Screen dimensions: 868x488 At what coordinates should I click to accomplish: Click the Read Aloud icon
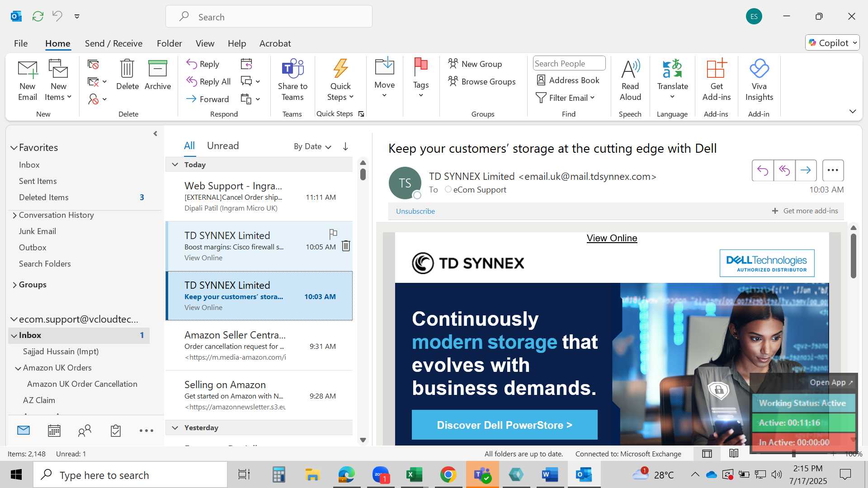[630, 69]
